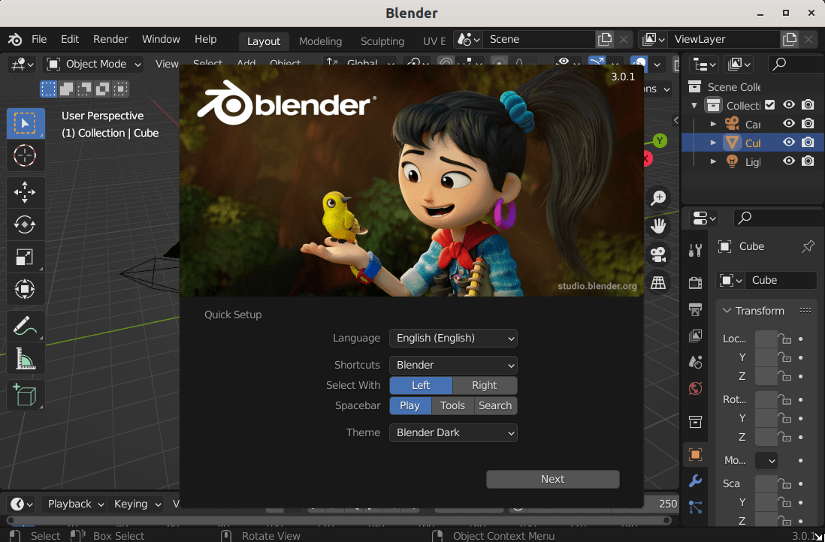The height and width of the screenshot is (542, 825).
Task: Click the Scale X value field
Action: (766, 484)
